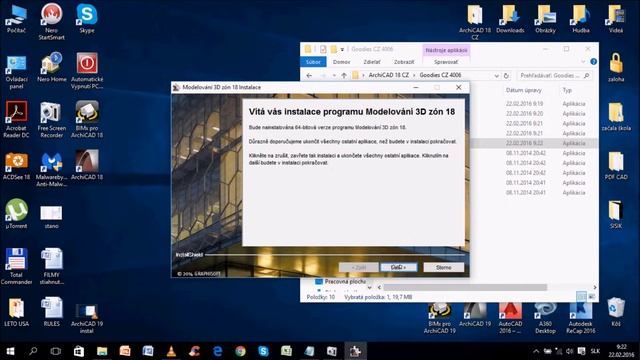Open PDF CAD desktop folder
Viewport: 640px width, 360px height.
pyautogui.click(x=616, y=166)
